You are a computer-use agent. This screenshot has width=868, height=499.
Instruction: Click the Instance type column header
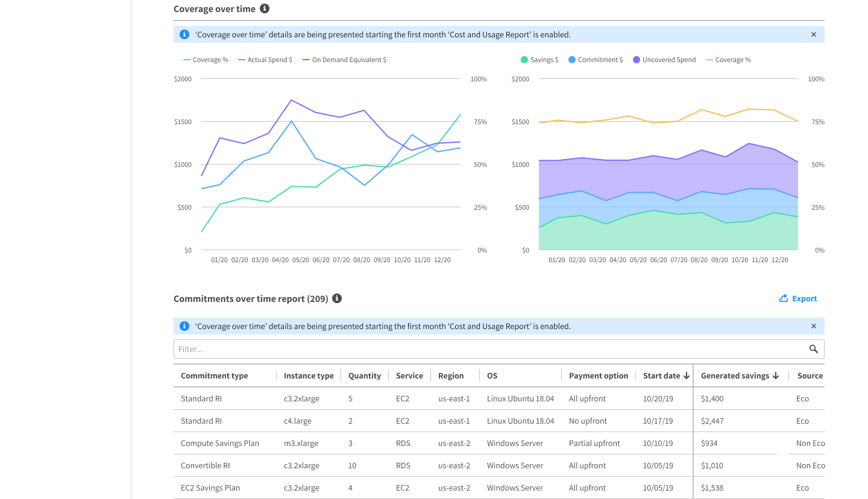click(309, 375)
